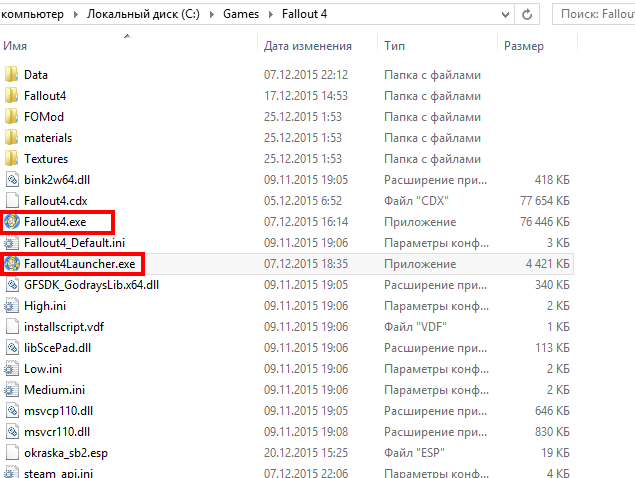Select the High.ini file name
Image resolution: width=635 pixels, height=478 pixels.
(x=45, y=306)
